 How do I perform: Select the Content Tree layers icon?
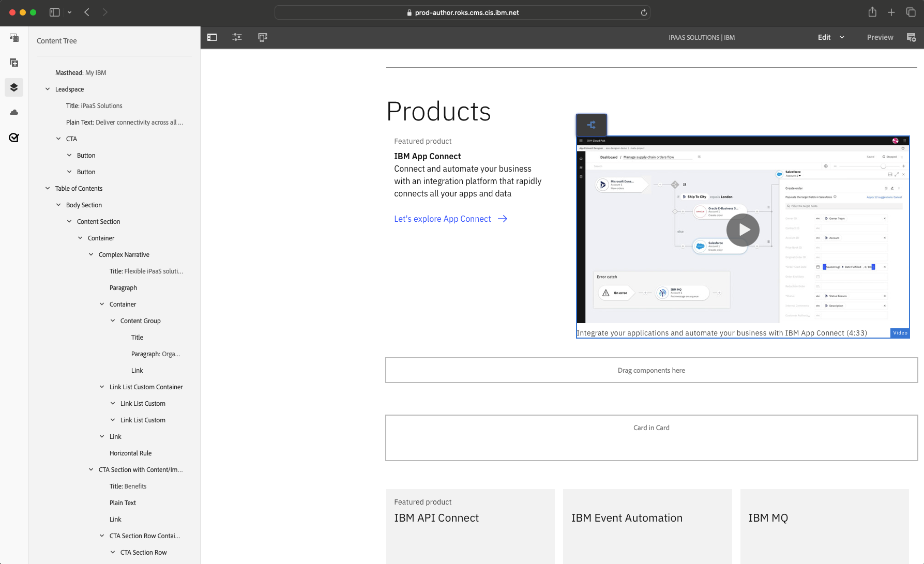point(14,87)
